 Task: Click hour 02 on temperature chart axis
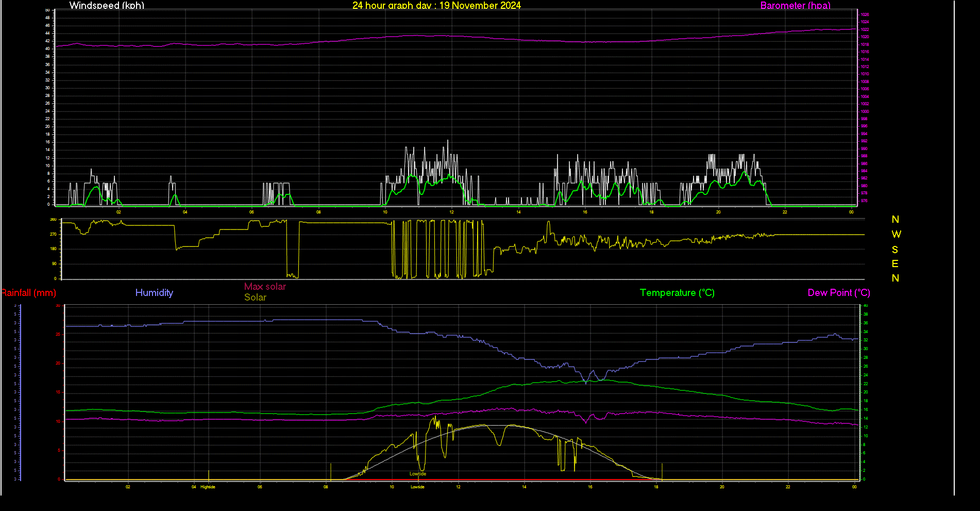point(128,487)
